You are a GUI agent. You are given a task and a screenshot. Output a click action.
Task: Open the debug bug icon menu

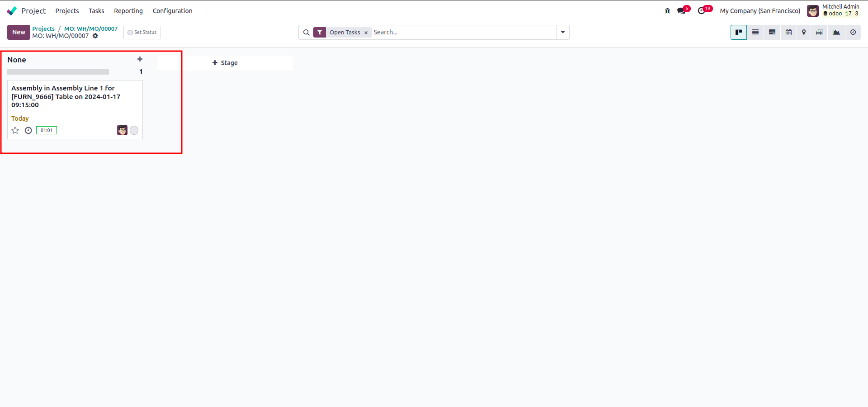coord(667,11)
